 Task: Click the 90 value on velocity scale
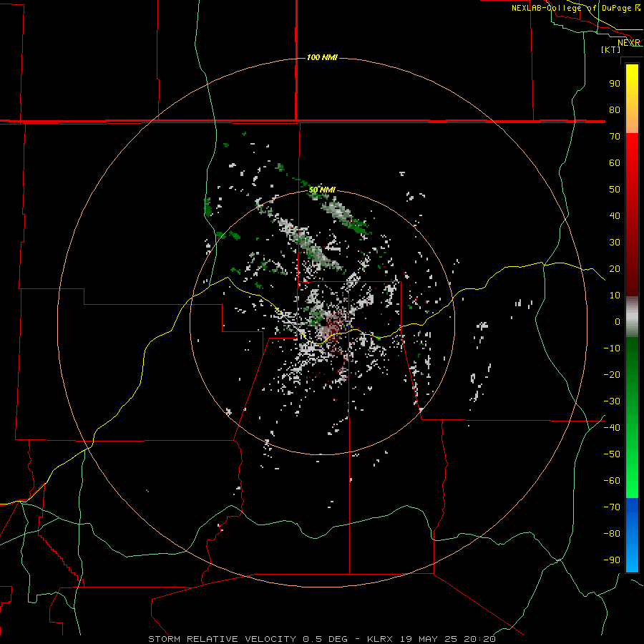(615, 84)
